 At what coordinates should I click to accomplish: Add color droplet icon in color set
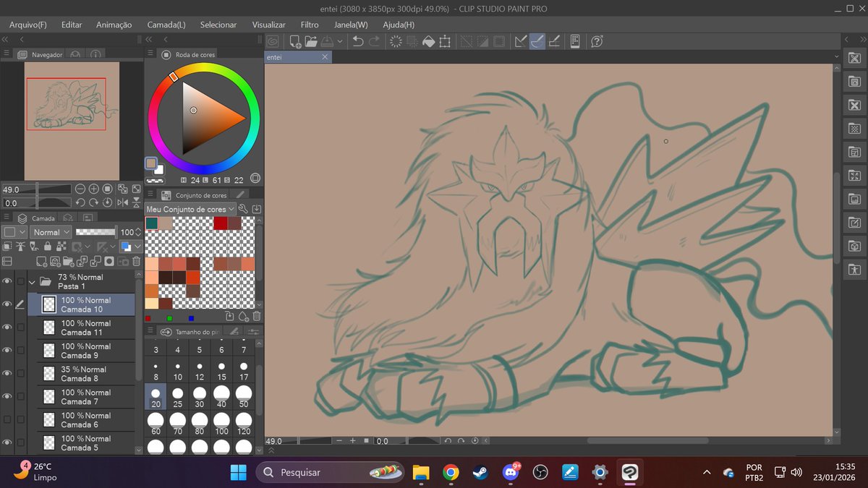244,316
